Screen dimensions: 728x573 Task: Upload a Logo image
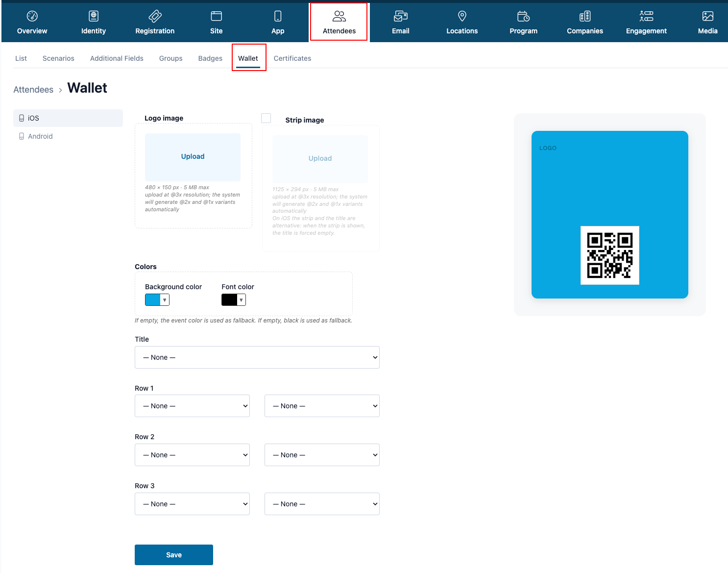pyautogui.click(x=193, y=157)
